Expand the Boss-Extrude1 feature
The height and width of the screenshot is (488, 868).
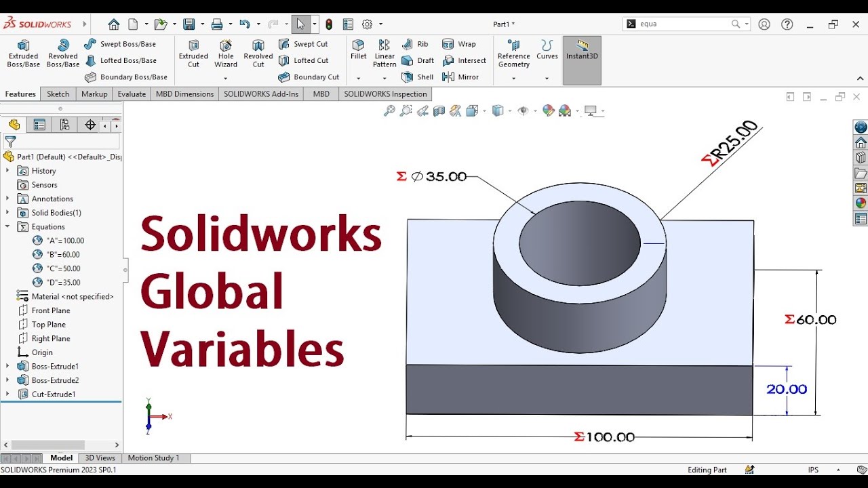[x=7, y=366]
